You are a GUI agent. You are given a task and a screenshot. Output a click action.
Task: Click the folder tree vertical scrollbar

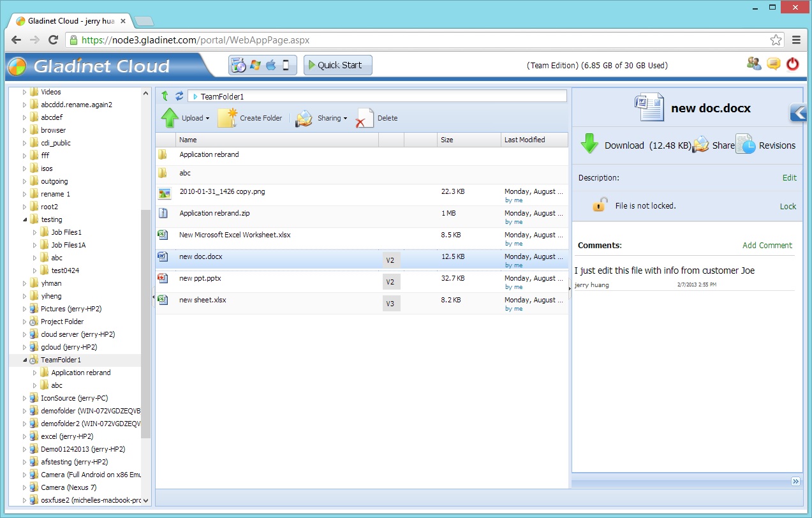coord(146,319)
